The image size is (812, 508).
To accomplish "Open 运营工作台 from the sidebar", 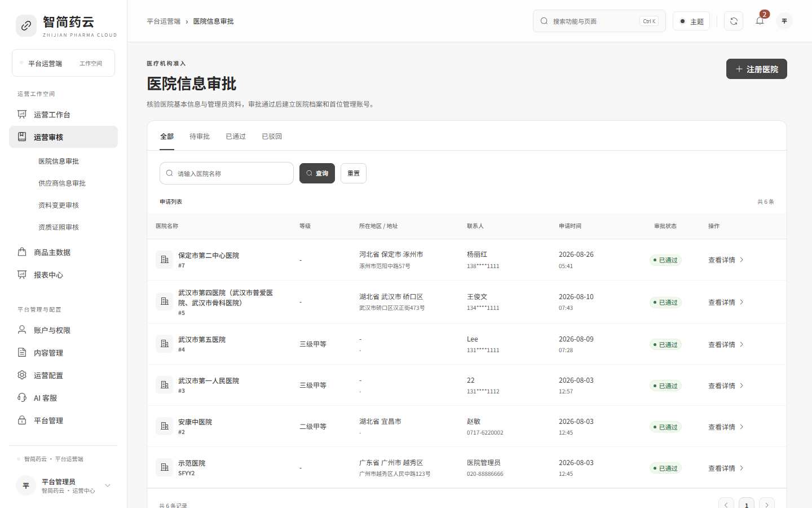I will pyautogui.click(x=63, y=115).
